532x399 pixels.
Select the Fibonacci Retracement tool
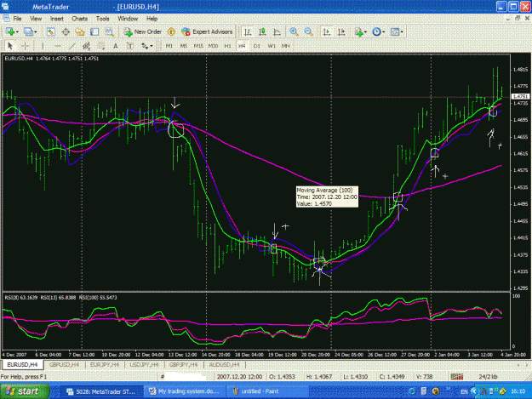101,46
